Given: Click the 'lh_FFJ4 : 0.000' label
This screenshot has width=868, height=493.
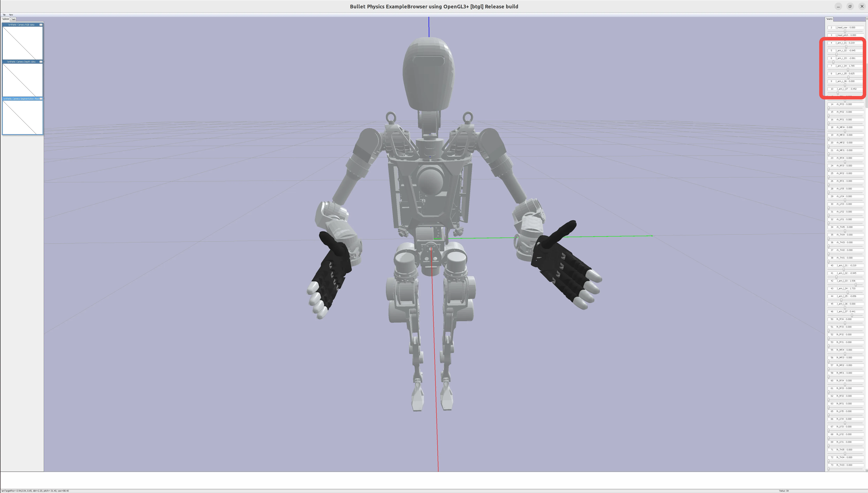Looking at the screenshot, I should [x=844, y=319].
